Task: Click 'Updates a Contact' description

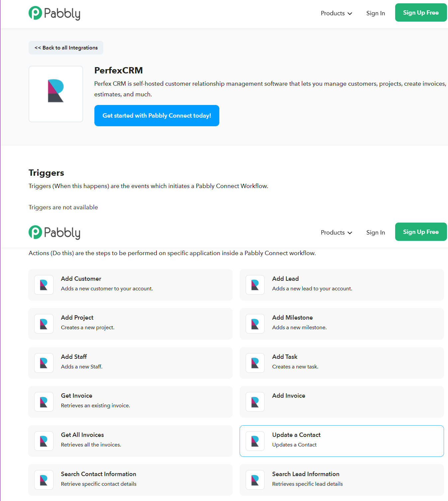Action: tap(294, 445)
